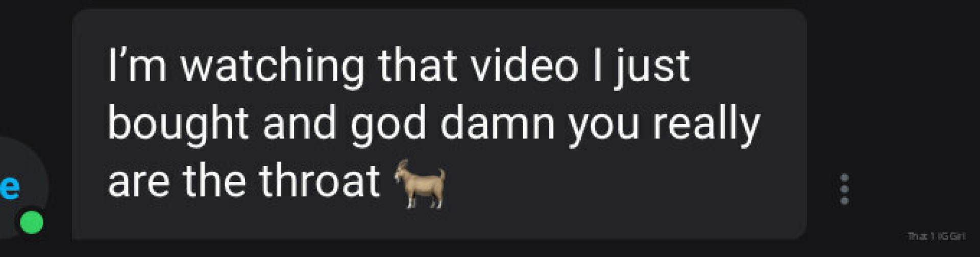The image size is (980, 257).
Task: Click the word "throat" in the message
Action: pos(320,181)
